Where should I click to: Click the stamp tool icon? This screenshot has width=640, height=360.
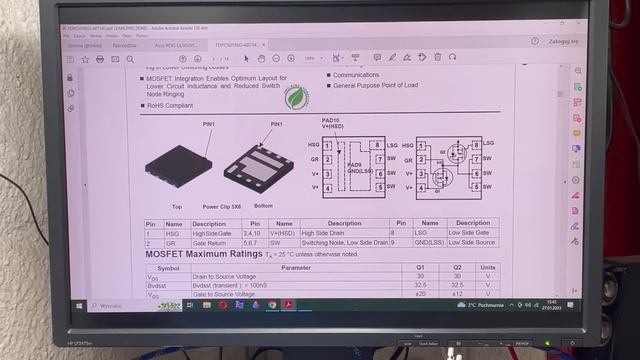422,57
